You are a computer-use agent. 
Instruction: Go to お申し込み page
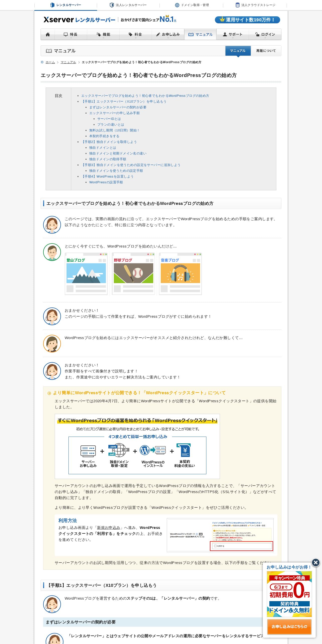[168, 34]
